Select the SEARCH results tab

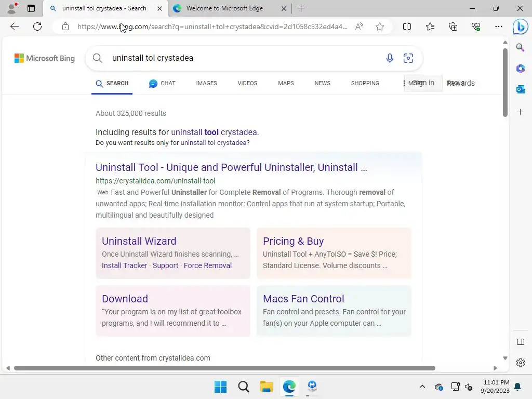112,84
